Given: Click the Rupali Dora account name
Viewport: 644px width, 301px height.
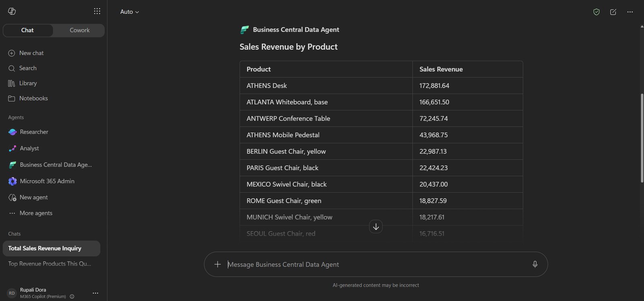Looking at the screenshot, I should [x=33, y=290].
